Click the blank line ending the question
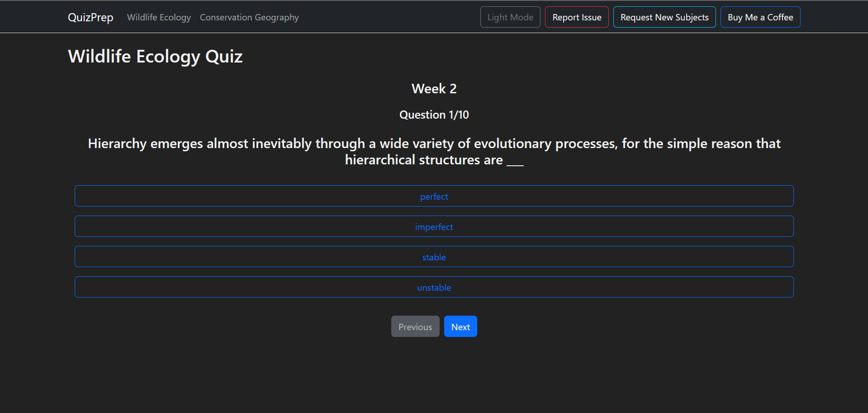Screen dimensions: 868x413 tap(515, 162)
